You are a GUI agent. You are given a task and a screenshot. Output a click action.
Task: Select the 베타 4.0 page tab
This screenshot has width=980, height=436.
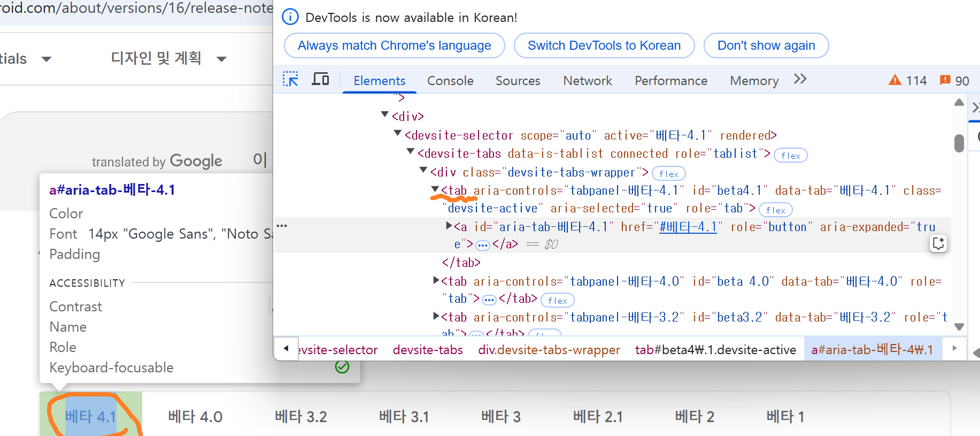click(x=195, y=417)
